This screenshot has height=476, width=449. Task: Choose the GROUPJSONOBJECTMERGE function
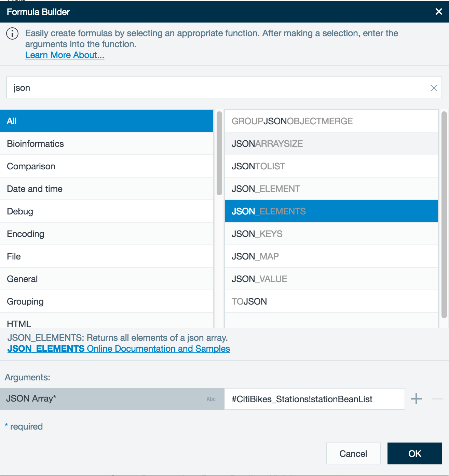331,121
